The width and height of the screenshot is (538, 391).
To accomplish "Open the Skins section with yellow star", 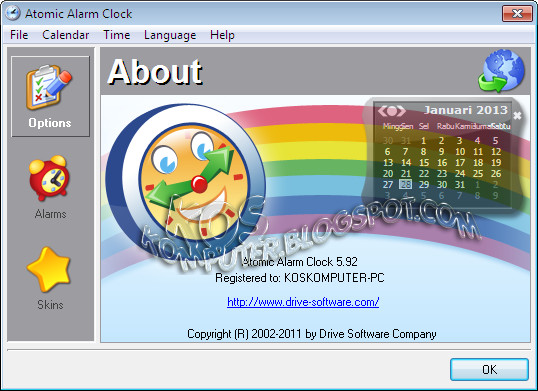I will coord(50,279).
